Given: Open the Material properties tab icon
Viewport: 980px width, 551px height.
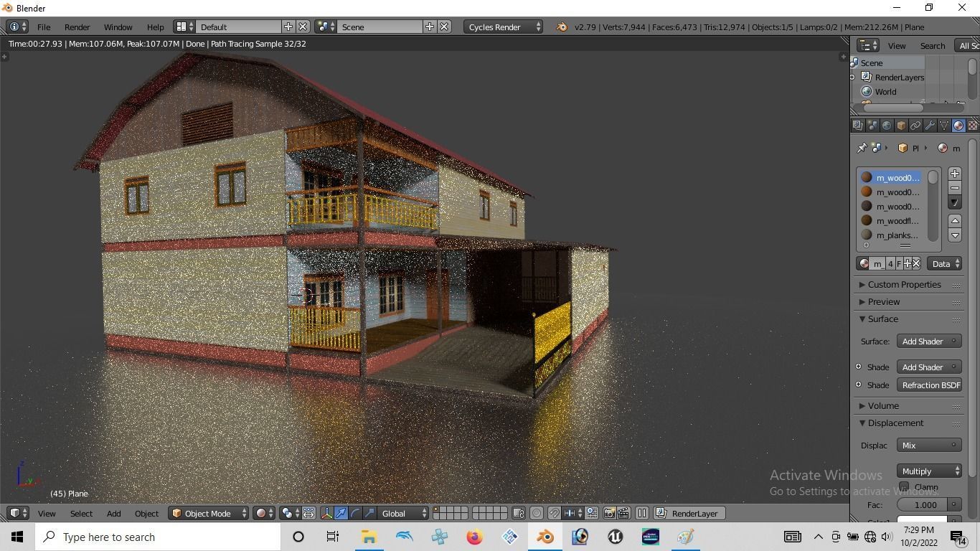Looking at the screenshot, I should (958, 126).
